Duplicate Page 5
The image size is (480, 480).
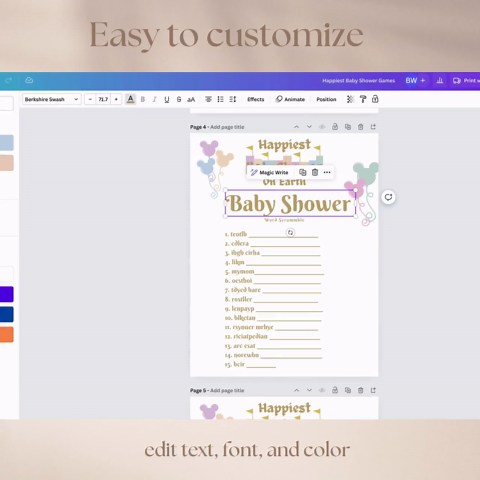(x=348, y=390)
